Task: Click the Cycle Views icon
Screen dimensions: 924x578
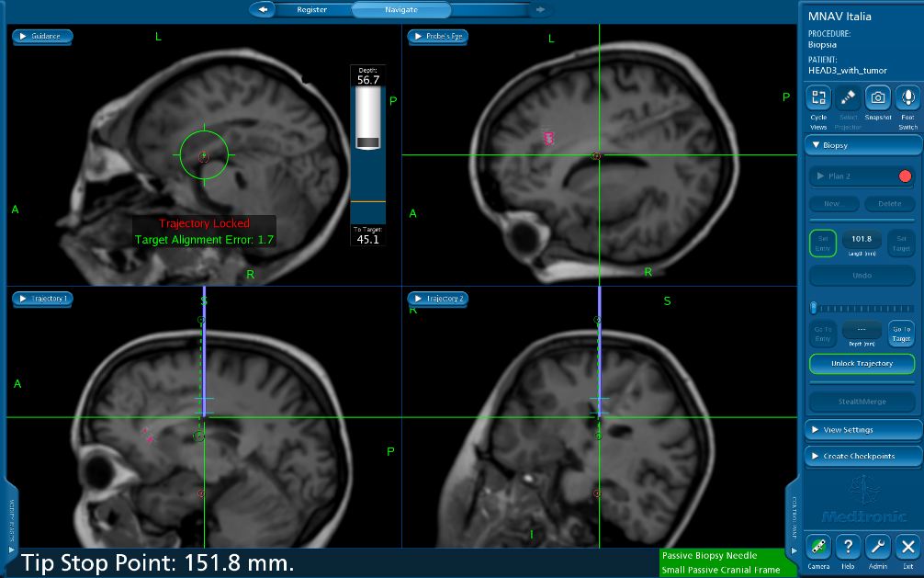Action: [x=818, y=98]
